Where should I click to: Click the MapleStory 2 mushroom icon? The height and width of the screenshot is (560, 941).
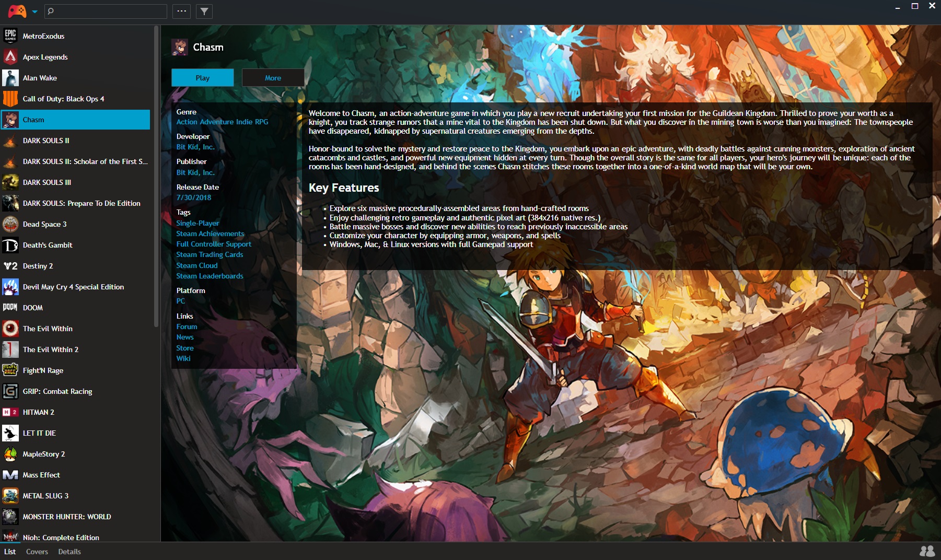click(x=10, y=454)
